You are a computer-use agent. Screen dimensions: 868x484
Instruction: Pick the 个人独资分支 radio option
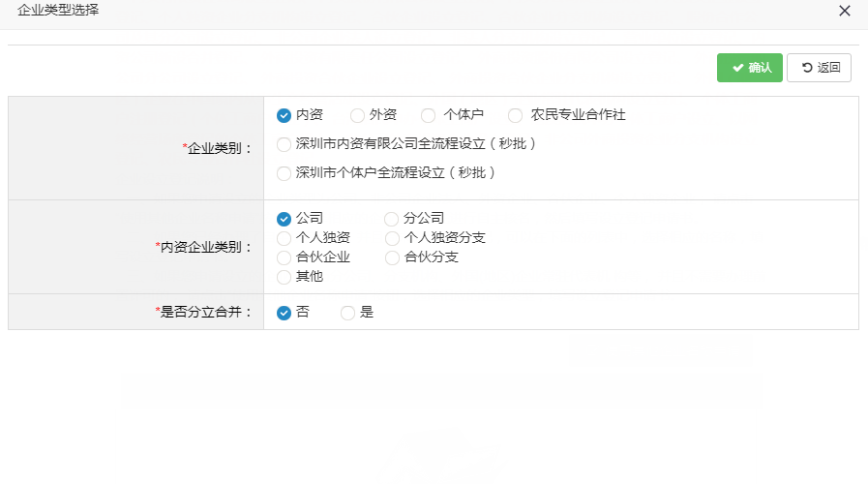392,238
